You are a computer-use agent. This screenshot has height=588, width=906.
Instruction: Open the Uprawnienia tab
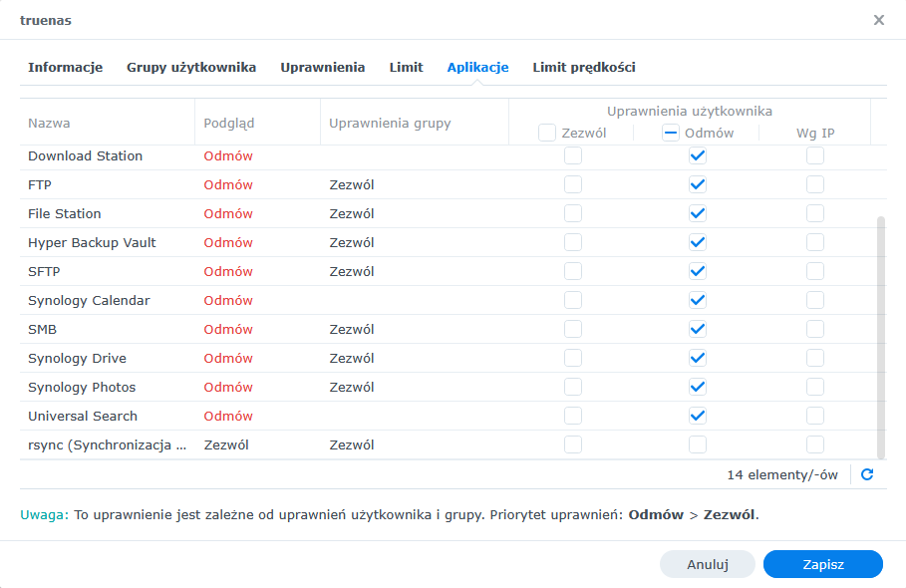point(322,68)
